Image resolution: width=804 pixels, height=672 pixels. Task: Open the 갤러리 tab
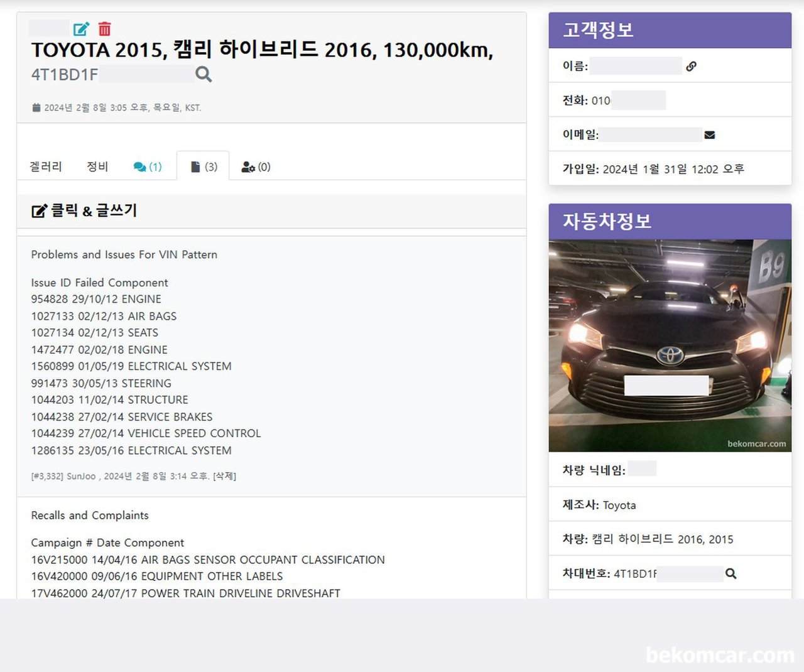[x=46, y=166]
